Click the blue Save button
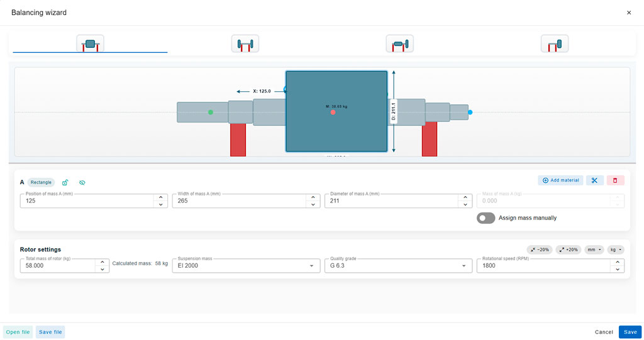This screenshot has width=644, height=340. (630, 332)
